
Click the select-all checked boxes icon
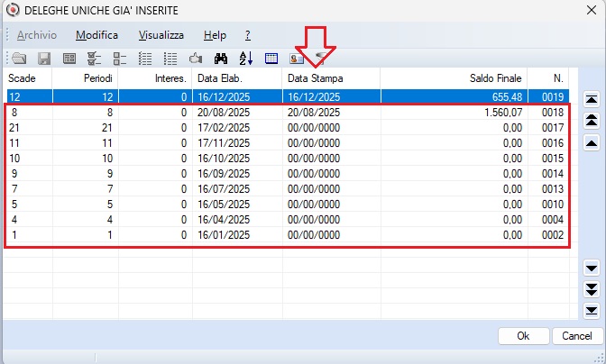[x=95, y=59]
